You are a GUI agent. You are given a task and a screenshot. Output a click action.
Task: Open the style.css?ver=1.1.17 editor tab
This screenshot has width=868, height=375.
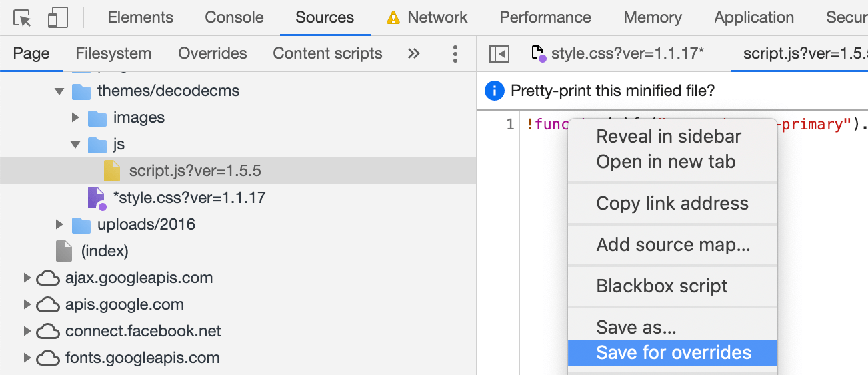click(x=627, y=54)
